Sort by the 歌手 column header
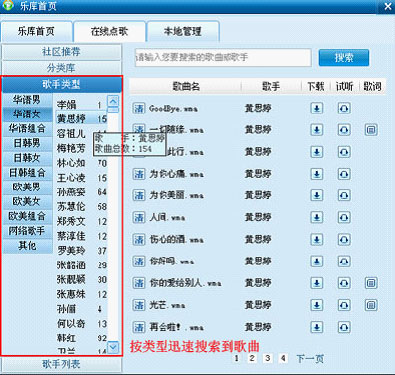Image resolution: width=395 pixels, height=375 pixels. [271, 87]
